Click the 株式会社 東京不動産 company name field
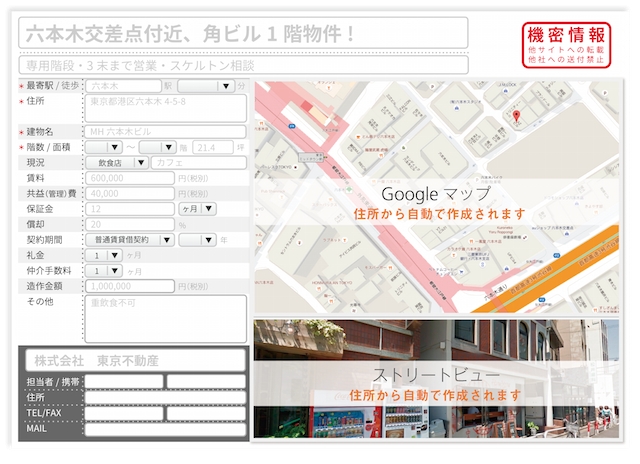The width and height of the screenshot is (640, 464). pos(135,359)
